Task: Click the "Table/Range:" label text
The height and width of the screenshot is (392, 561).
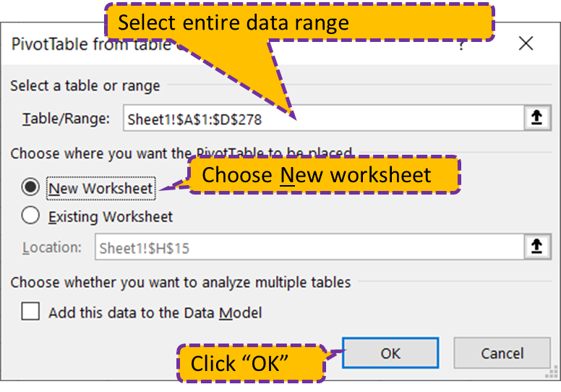Action: (x=67, y=119)
